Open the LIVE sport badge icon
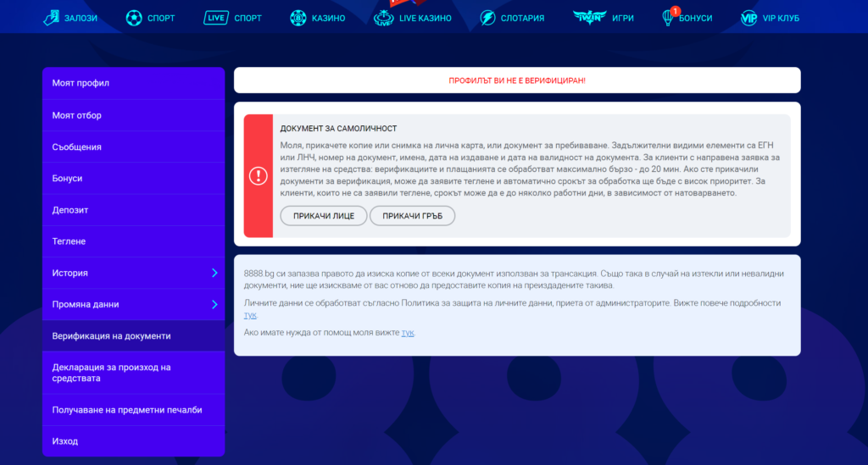The height and width of the screenshot is (465, 868). pyautogui.click(x=216, y=18)
